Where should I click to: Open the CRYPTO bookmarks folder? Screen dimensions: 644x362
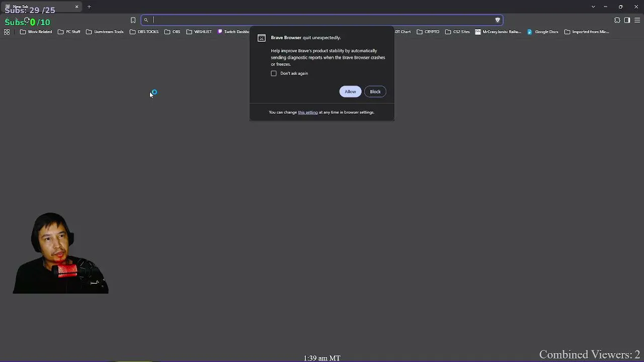[x=428, y=32]
